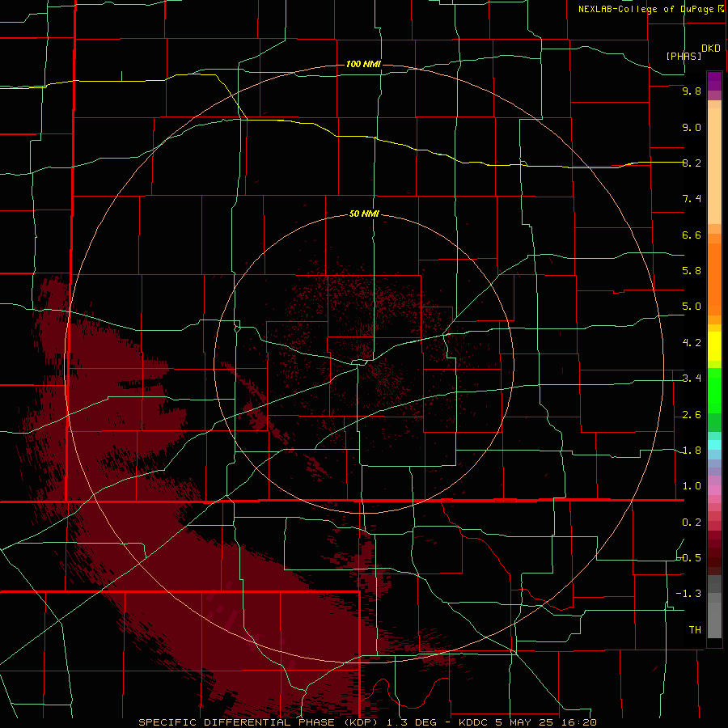
Task: Click the orange segment of the color bar
Action: coord(714,279)
